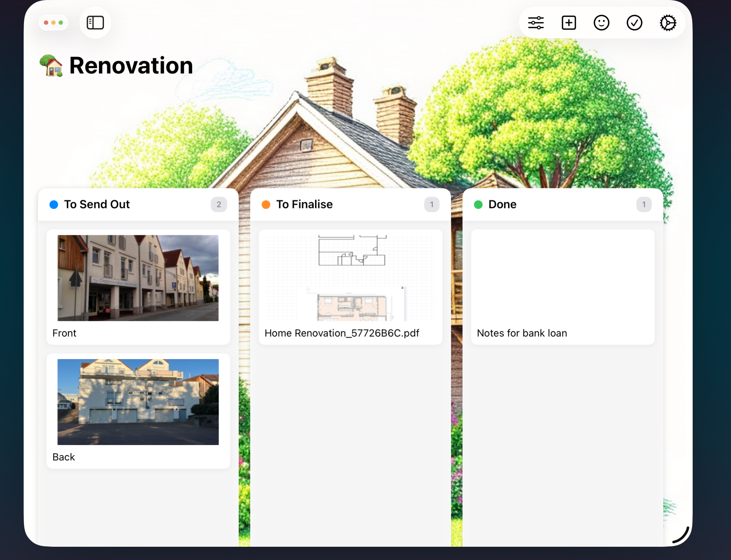Click count badge on To Send Out
Image resolution: width=731 pixels, height=560 pixels.
point(219,204)
